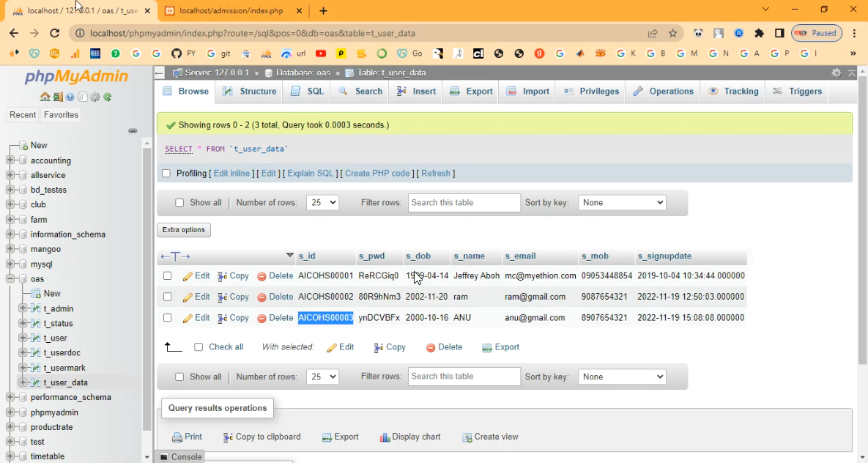Bookmark this page with star icon
The image size is (868, 463).
[x=673, y=33]
